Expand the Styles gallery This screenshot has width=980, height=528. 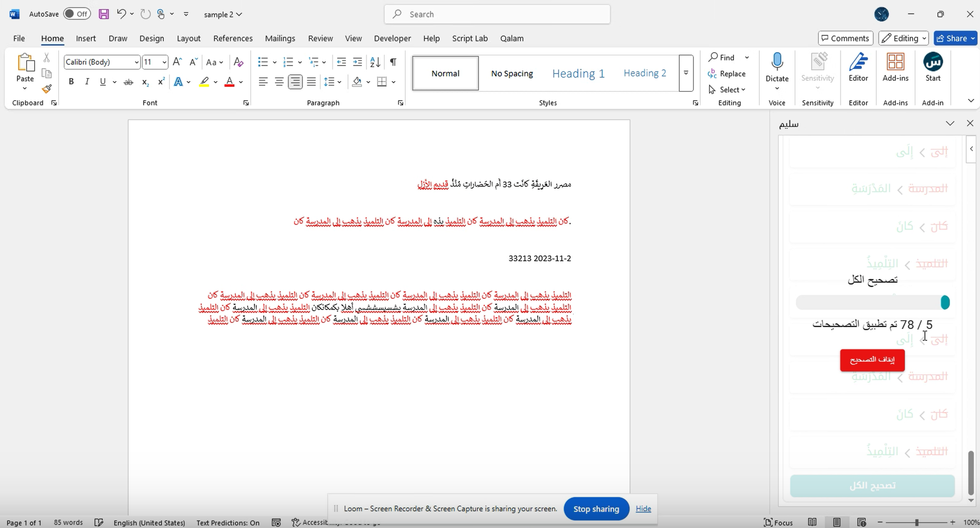click(x=686, y=73)
